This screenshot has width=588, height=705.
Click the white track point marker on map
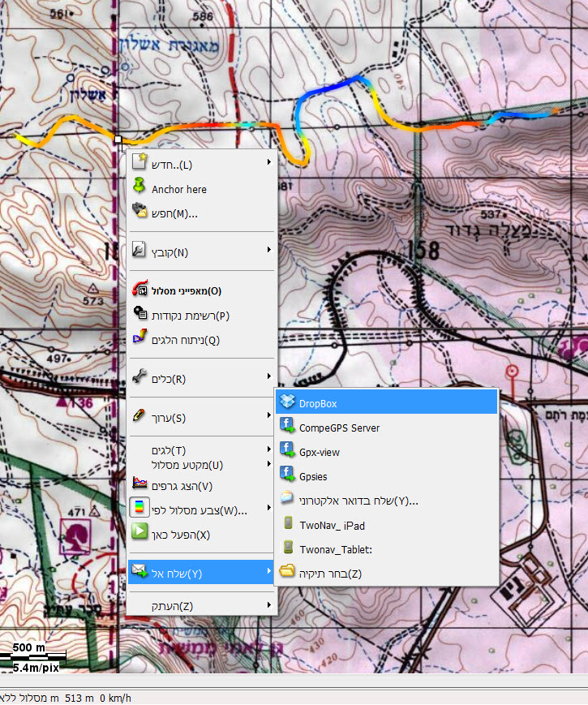pyautogui.click(x=118, y=140)
